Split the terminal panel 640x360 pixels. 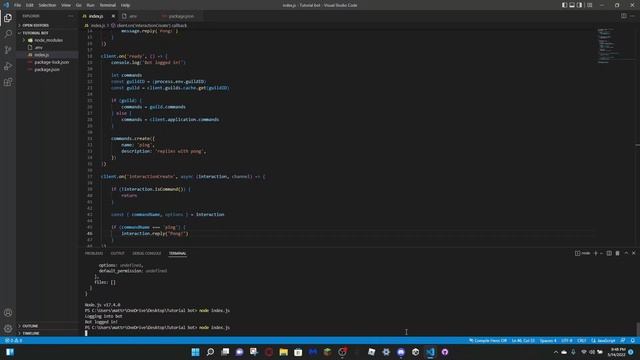[609, 253]
